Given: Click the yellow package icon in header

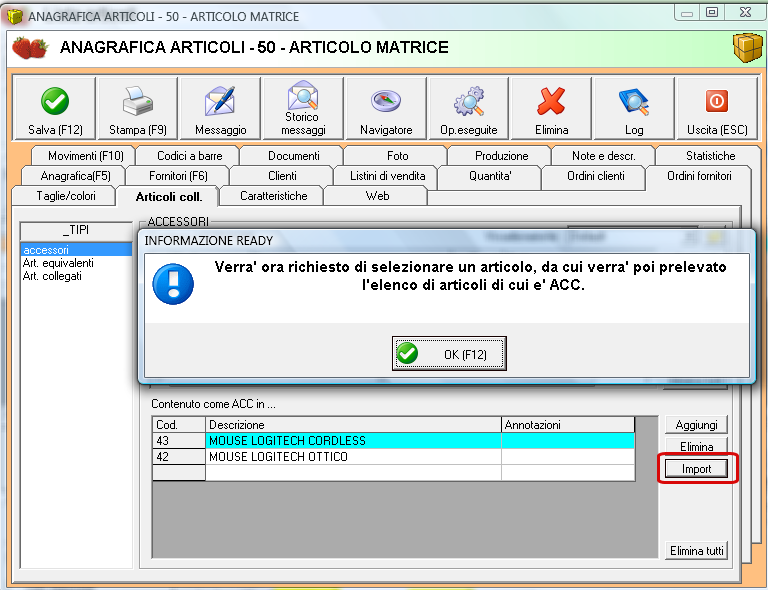Looking at the screenshot, I should pos(747,47).
